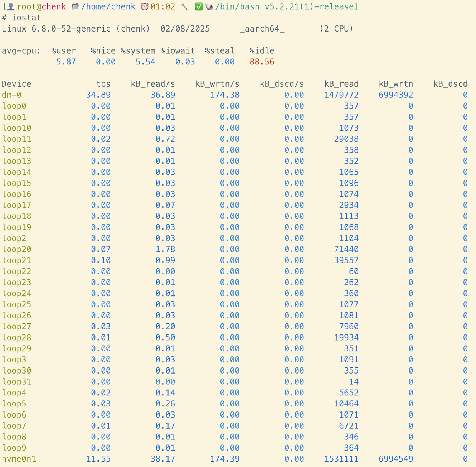The image size is (476, 467).
Task: Click the user silhouette icon in prompt
Action: [11, 7]
